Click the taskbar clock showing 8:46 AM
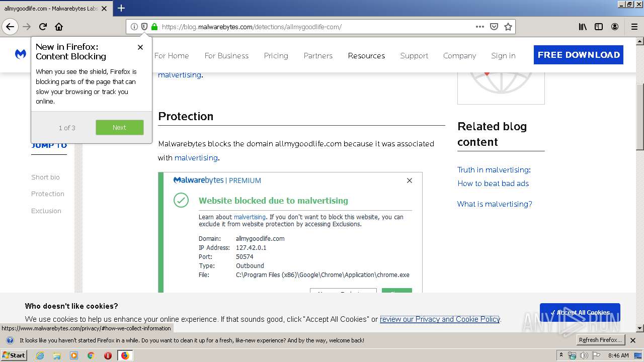Image resolution: width=644 pixels, height=362 pixels. [x=618, y=355]
